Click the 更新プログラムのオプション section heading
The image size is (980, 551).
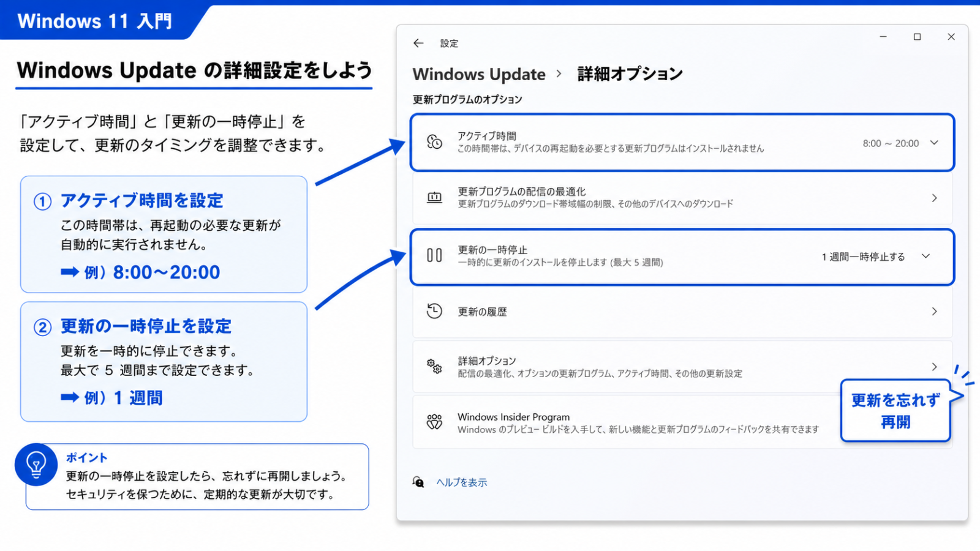pyautogui.click(x=467, y=99)
